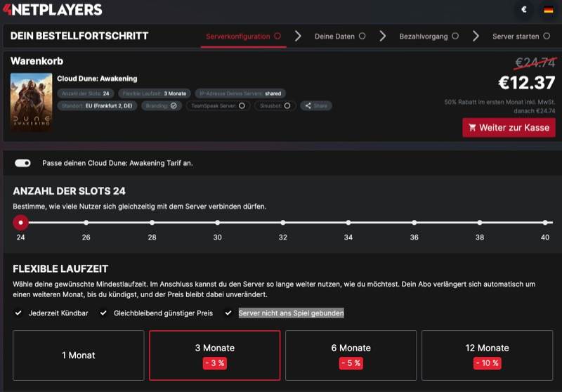This screenshot has width=562, height=392.
Task: Click the Euro currency icon
Action: click(524, 10)
